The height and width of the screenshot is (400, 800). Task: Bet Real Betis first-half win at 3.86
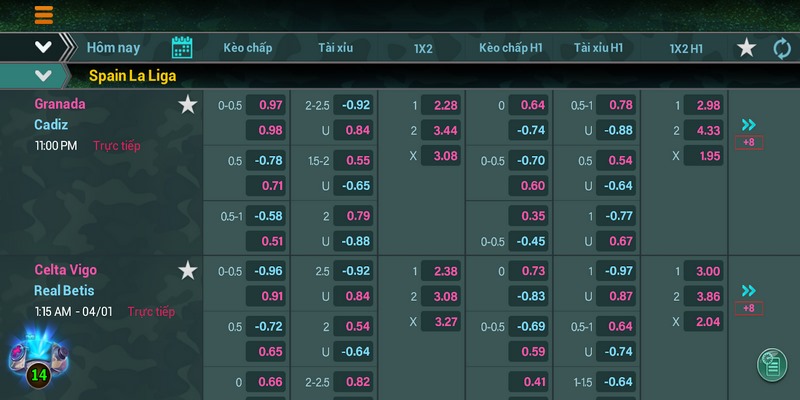click(x=704, y=296)
